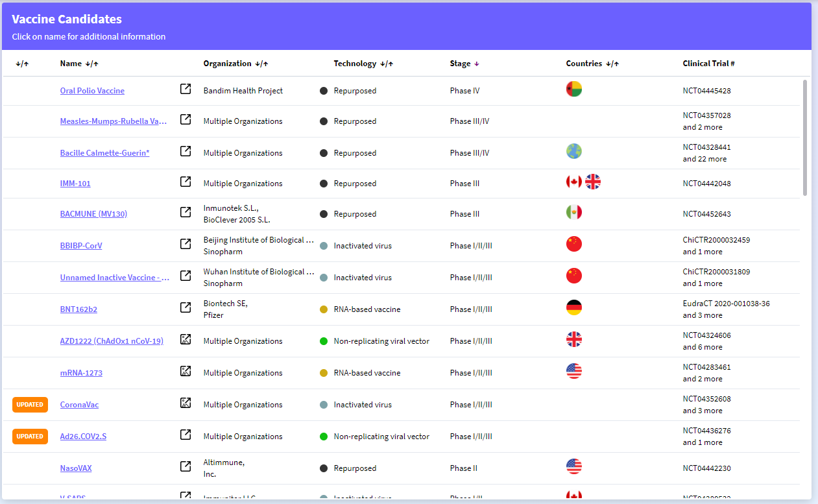Open the BNT162b2 link
This screenshot has height=504, width=818.
[x=78, y=309]
